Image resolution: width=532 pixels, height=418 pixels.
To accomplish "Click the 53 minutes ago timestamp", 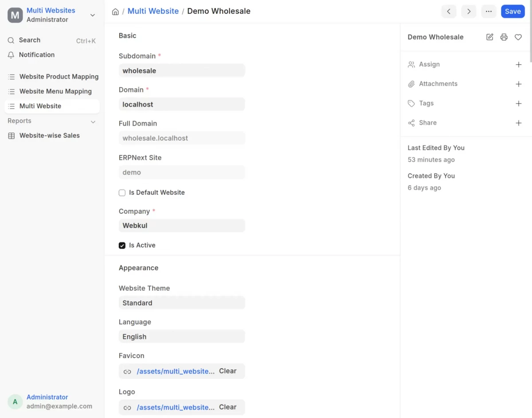I will pyautogui.click(x=431, y=160).
